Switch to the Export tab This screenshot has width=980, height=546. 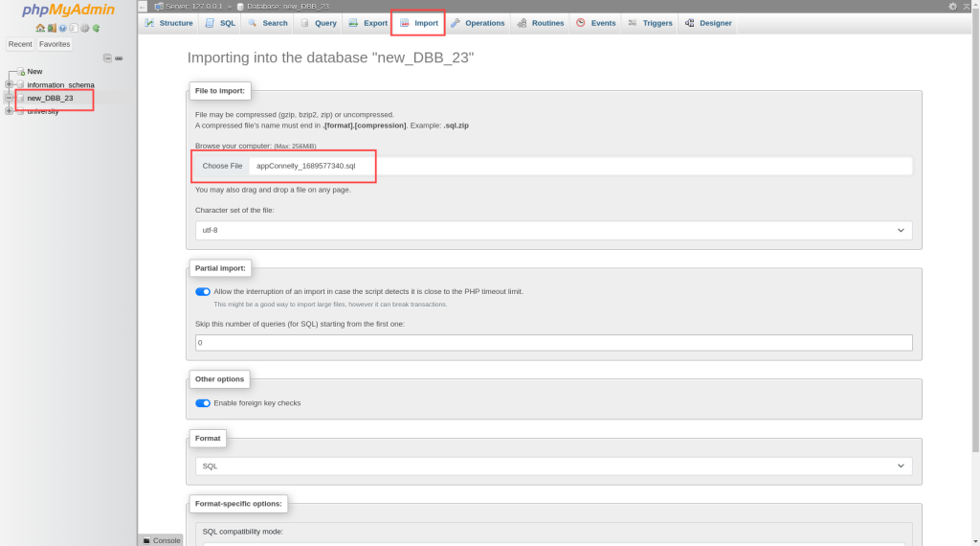click(x=368, y=23)
